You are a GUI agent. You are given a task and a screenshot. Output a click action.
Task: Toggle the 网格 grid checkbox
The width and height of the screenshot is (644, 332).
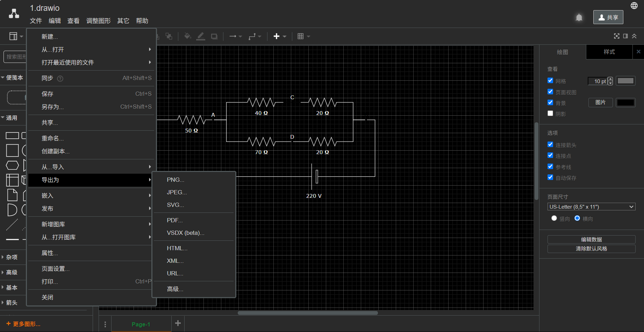pyautogui.click(x=550, y=81)
